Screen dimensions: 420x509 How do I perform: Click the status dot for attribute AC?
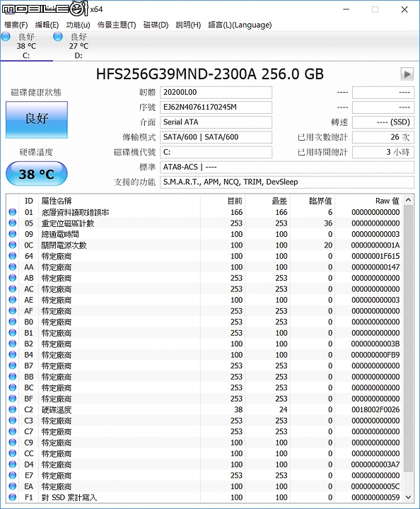tap(13, 289)
